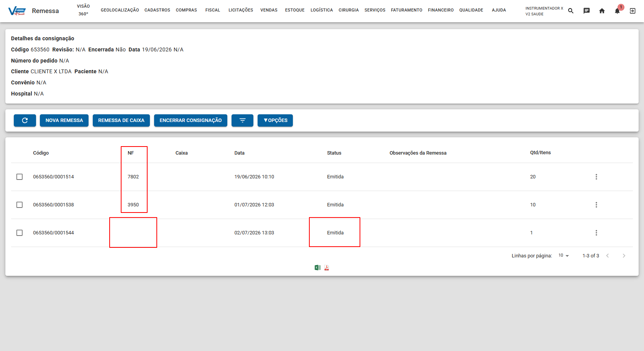Open the filter lines button
The image size is (644, 351).
(x=242, y=120)
